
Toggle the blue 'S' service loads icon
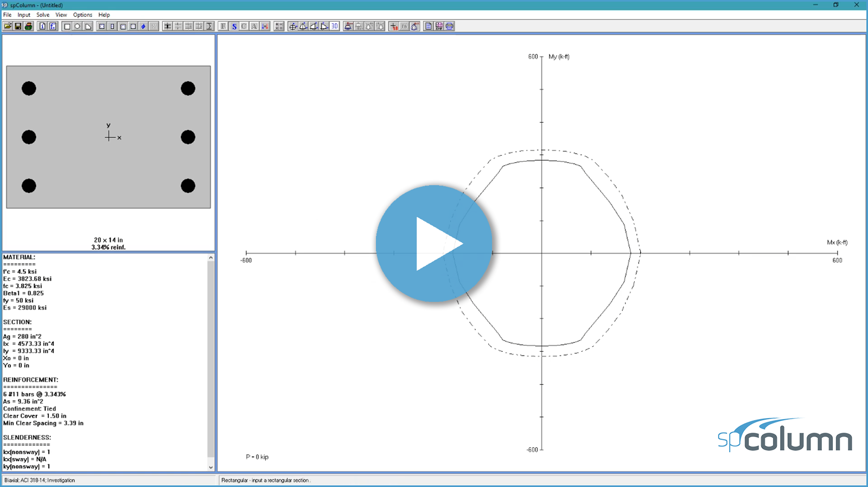click(234, 26)
